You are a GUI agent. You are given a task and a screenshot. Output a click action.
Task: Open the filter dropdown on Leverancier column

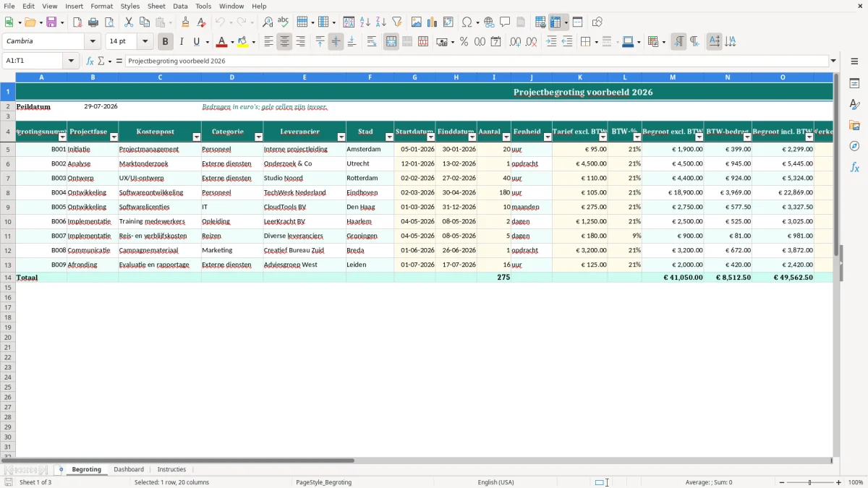click(341, 137)
